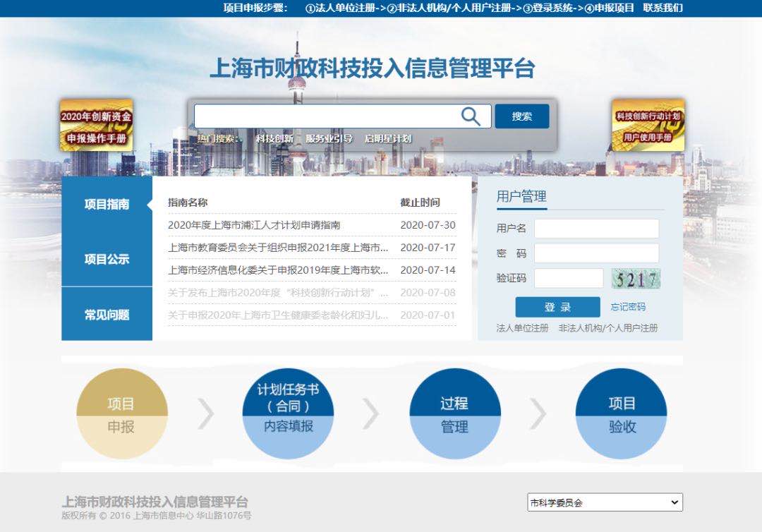Open the 2020年创新资金 申报操作手册 banner
This screenshot has width=762, height=532.
(x=96, y=126)
